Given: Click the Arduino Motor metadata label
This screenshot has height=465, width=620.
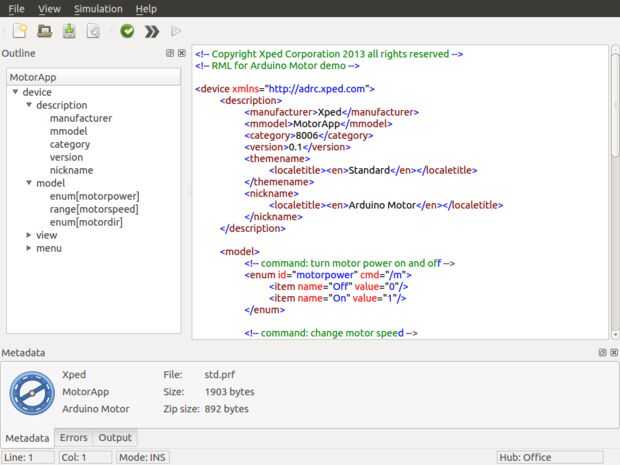Looking at the screenshot, I should pos(96,409).
